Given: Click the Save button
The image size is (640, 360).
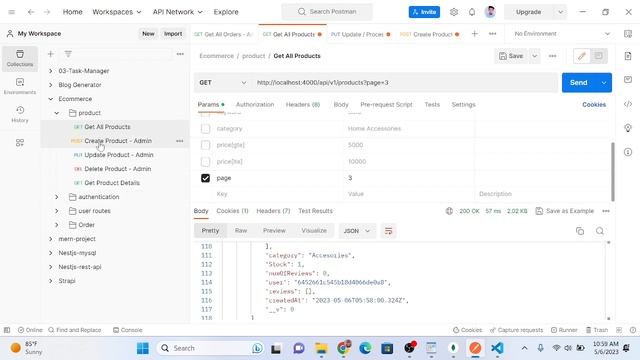Looking at the screenshot, I should pos(511,56).
